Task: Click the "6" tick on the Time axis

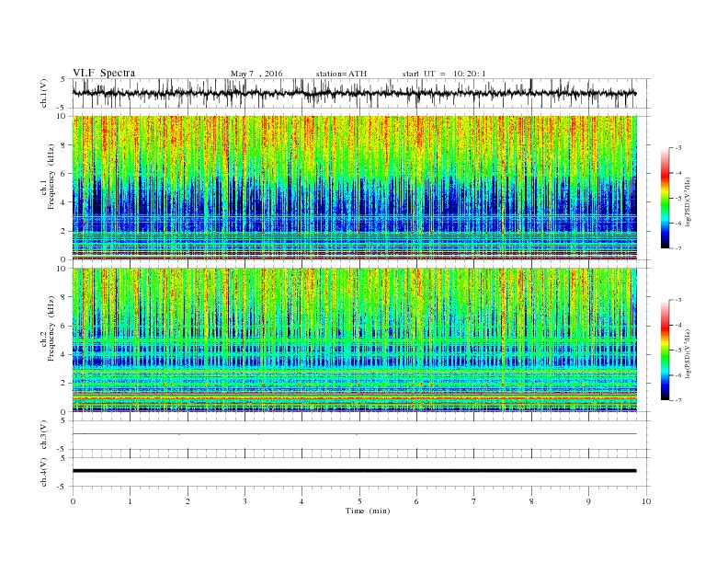Action: point(416,501)
